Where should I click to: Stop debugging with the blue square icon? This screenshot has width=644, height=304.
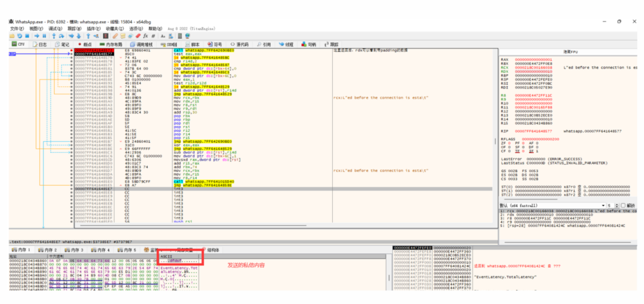(x=27, y=36)
